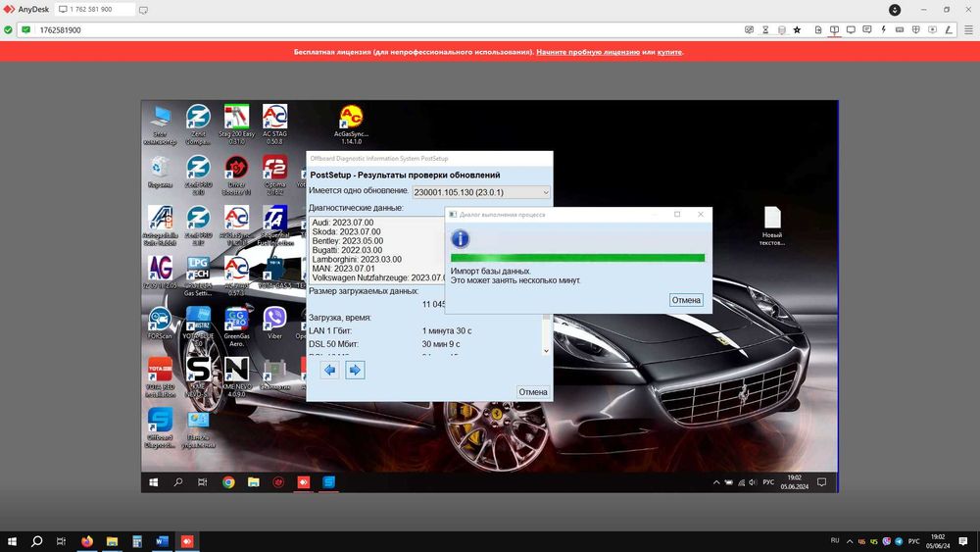Click the PostSetup scrollbar down arrow
This screenshot has height=552, width=980.
[546, 351]
